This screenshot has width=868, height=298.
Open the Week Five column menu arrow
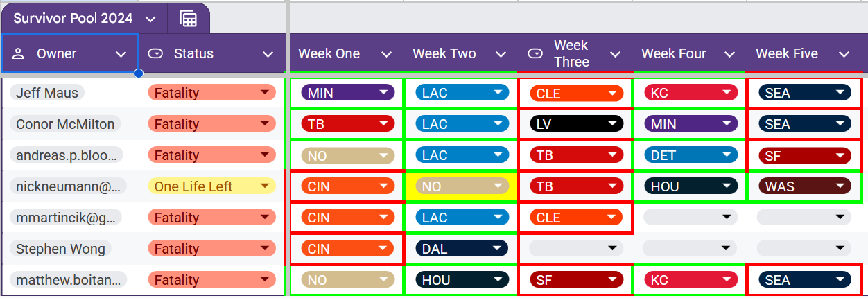(843, 54)
